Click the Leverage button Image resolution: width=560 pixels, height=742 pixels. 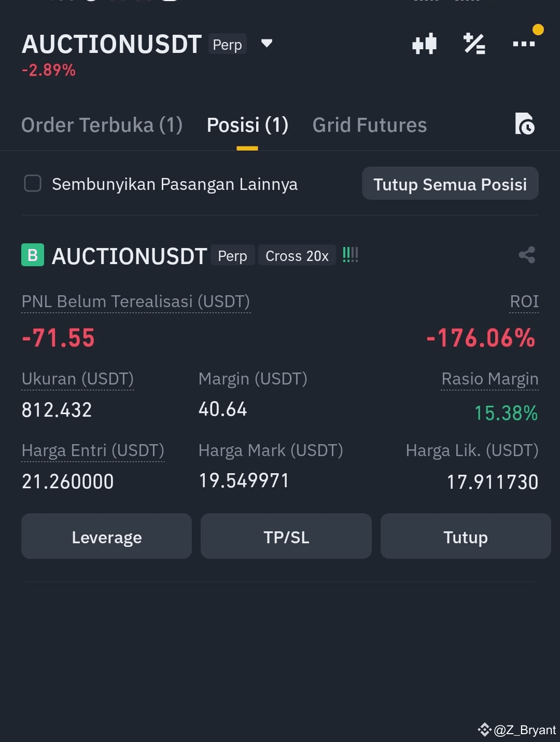click(x=106, y=537)
